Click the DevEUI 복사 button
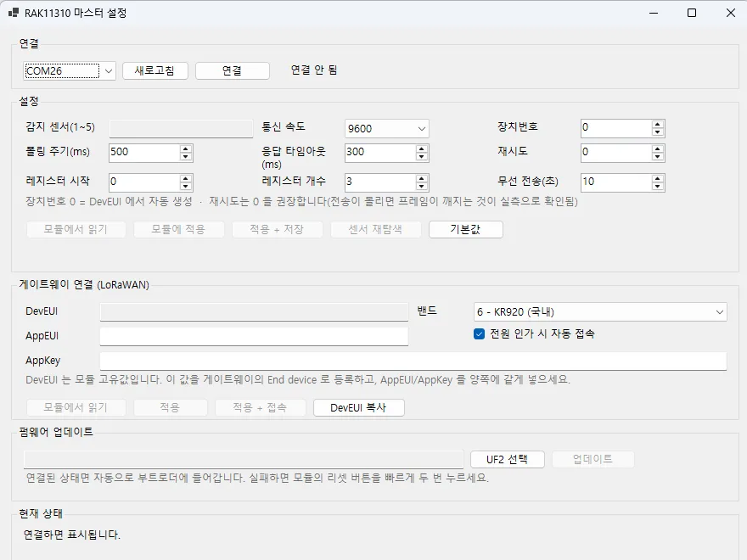The width and height of the screenshot is (747, 560). (x=358, y=407)
